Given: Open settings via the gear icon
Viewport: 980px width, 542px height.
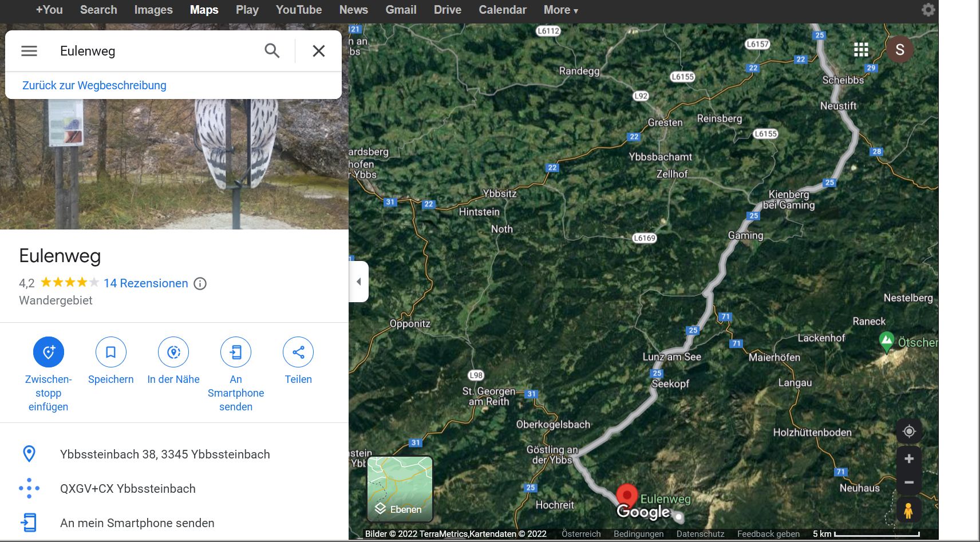Looking at the screenshot, I should 928,10.
